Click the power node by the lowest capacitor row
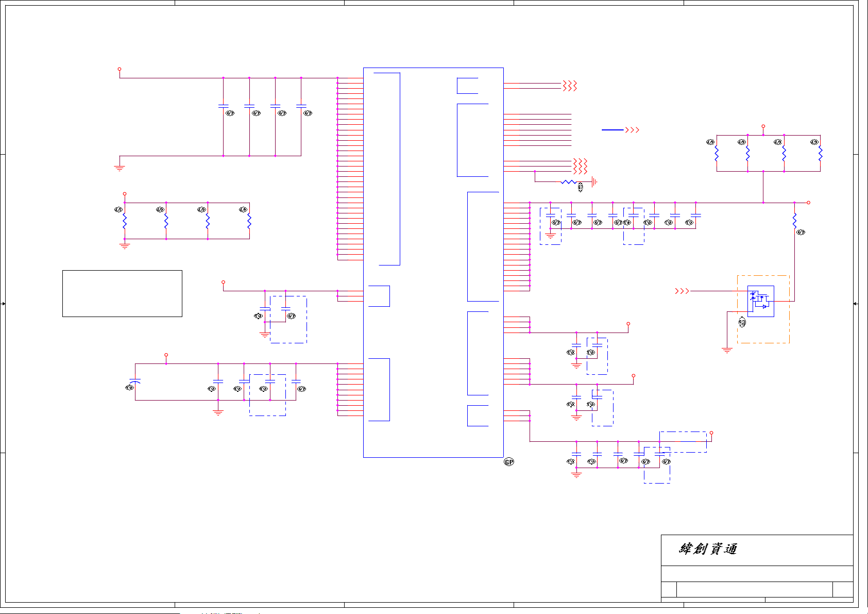The width and height of the screenshot is (868, 614). (x=711, y=433)
